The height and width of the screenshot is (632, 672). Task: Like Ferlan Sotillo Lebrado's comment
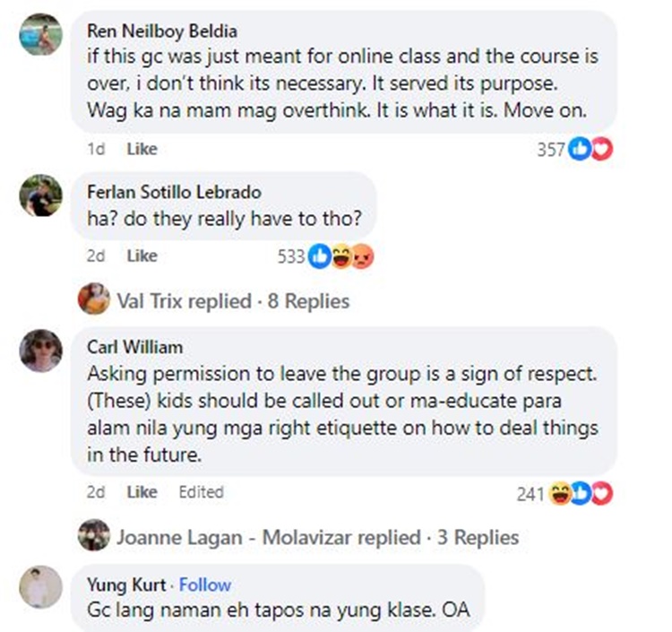142,256
